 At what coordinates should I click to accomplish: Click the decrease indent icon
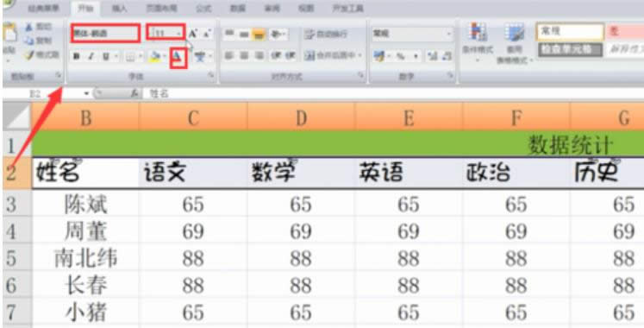(x=276, y=55)
